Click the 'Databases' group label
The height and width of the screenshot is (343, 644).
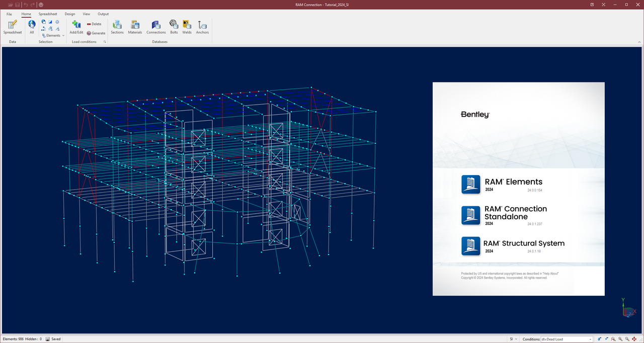(x=160, y=42)
